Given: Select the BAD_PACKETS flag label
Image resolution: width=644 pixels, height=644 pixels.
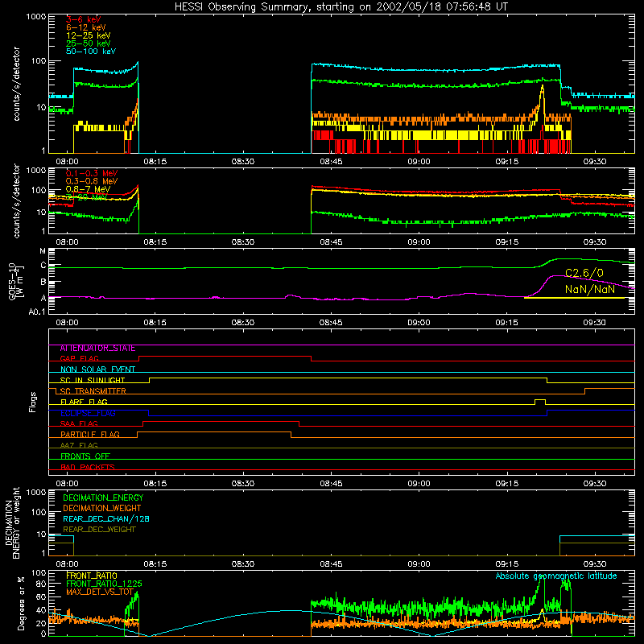Looking at the screenshot, I should click(x=88, y=467).
